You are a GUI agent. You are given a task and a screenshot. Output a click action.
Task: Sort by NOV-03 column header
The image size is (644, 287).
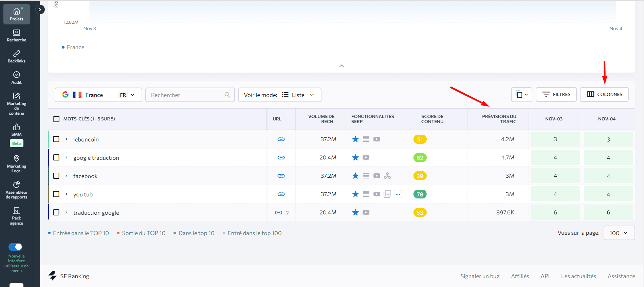554,119
